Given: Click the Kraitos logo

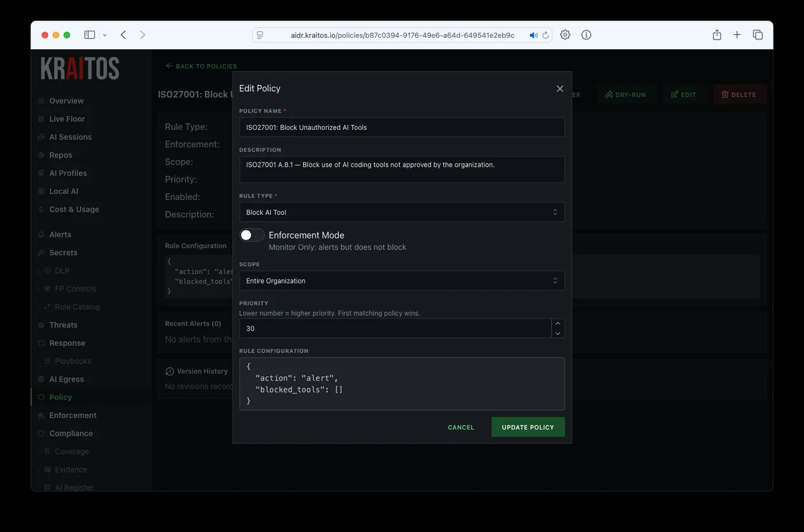Looking at the screenshot, I should tap(80, 68).
